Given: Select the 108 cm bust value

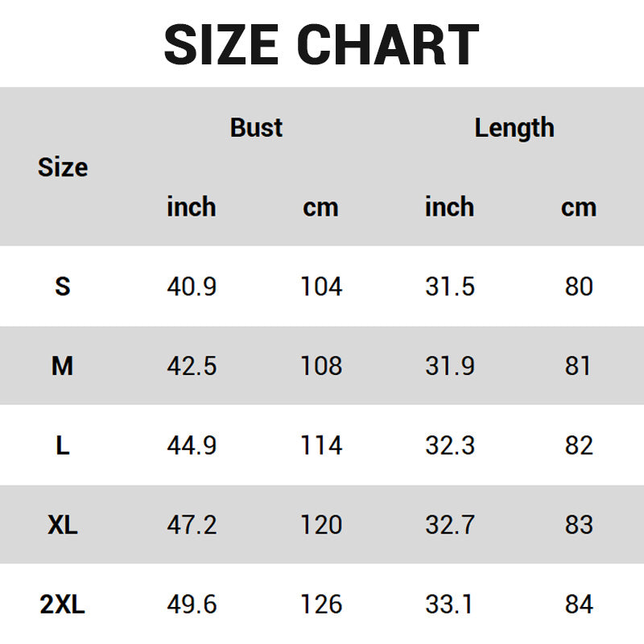Looking at the screenshot, I should coord(321,365).
